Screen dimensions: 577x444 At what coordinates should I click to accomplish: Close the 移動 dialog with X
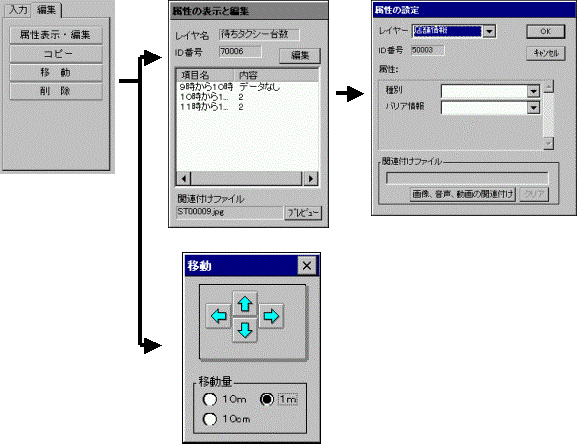point(307,266)
